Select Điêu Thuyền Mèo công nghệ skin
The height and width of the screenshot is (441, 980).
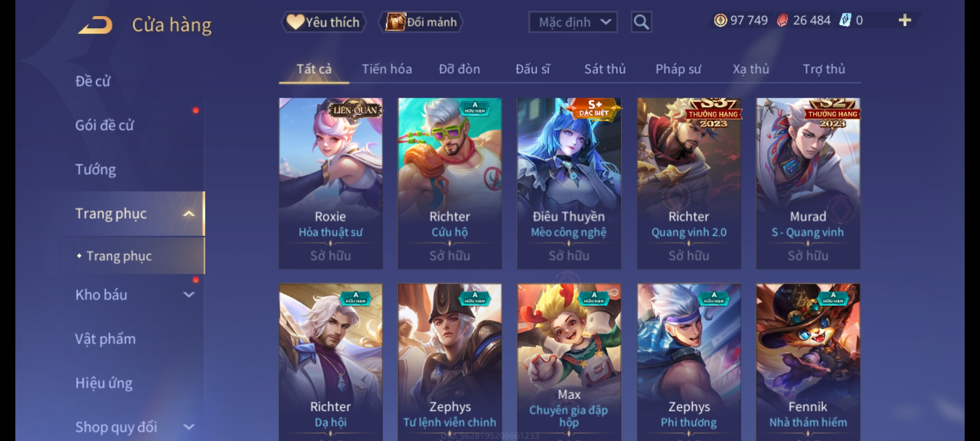pos(569,183)
